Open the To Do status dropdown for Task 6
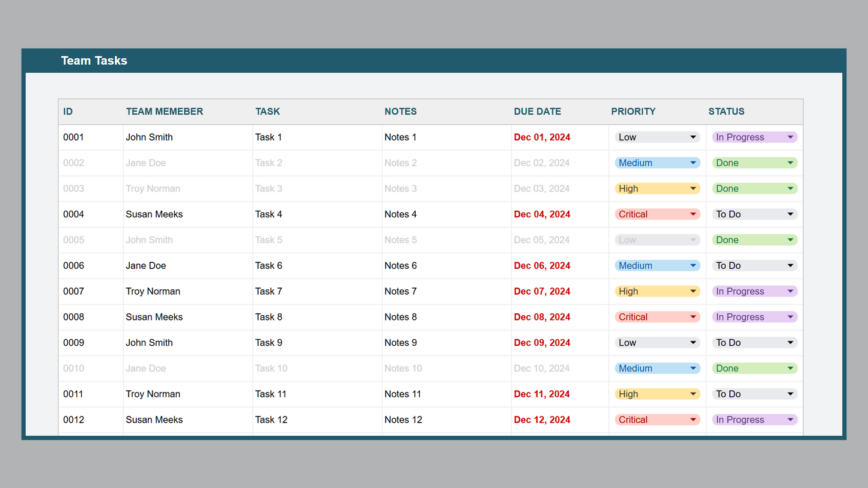This screenshot has height=488, width=868. 754,266
